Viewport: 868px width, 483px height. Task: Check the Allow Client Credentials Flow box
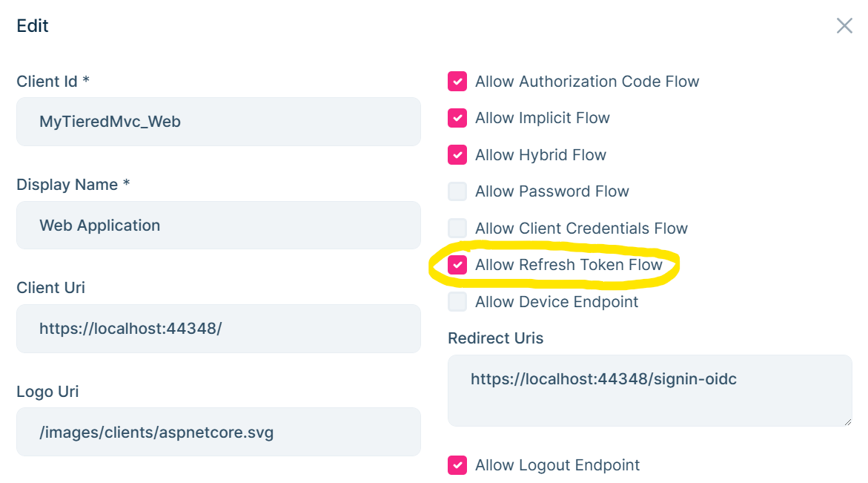point(457,229)
